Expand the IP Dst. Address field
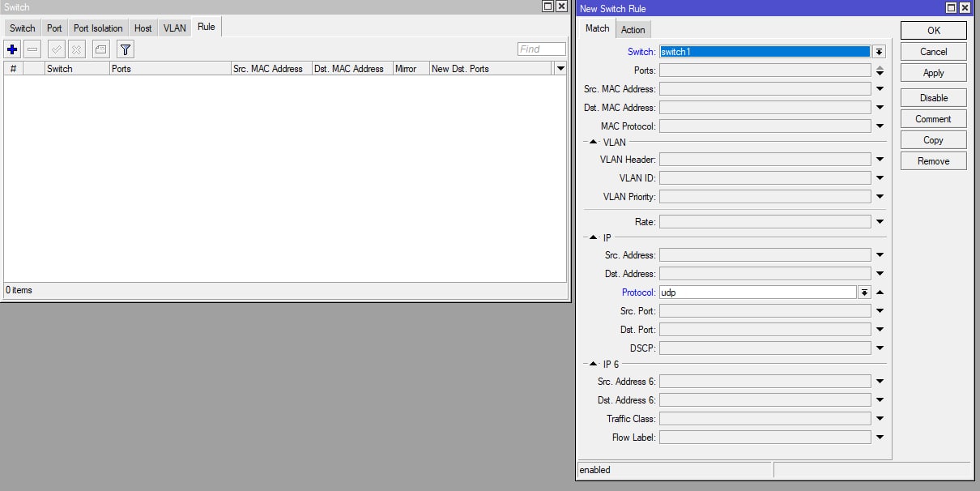 (x=880, y=274)
